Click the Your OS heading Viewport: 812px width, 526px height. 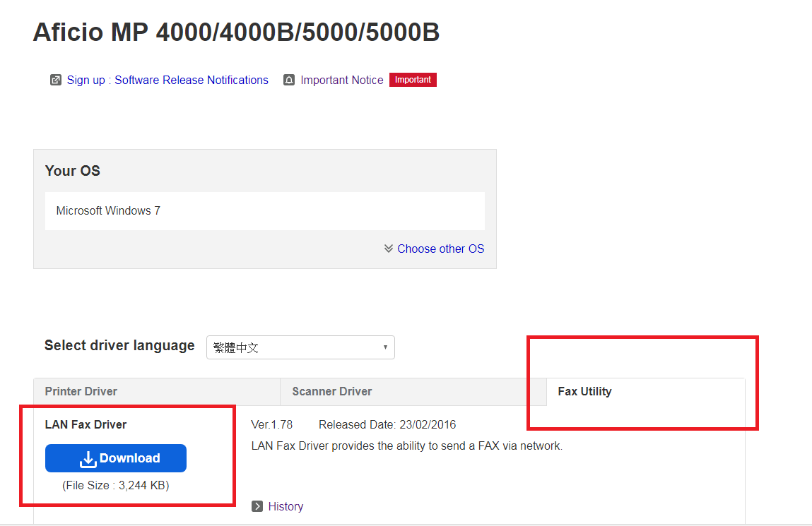point(73,171)
